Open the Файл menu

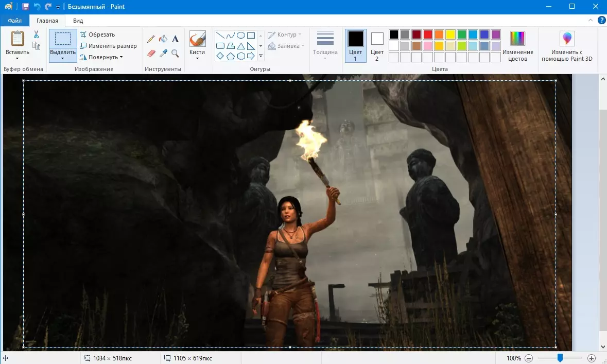[14, 21]
